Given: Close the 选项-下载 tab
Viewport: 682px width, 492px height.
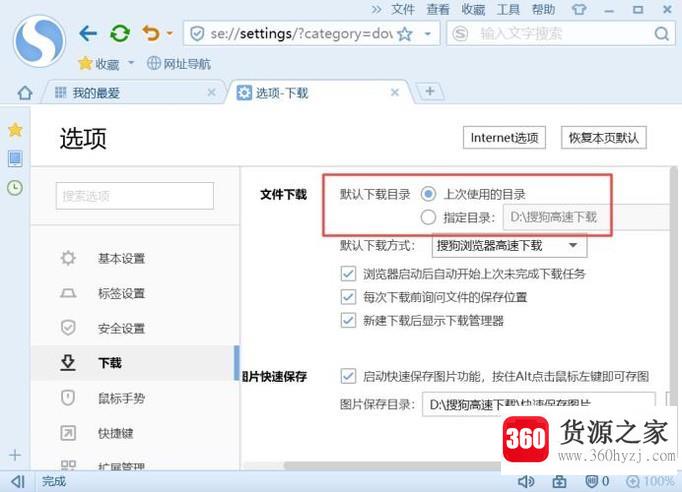Looking at the screenshot, I should tap(394, 92).
